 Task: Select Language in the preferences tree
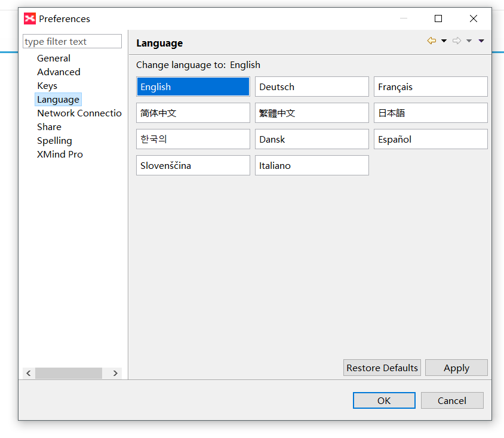[58, 100]
